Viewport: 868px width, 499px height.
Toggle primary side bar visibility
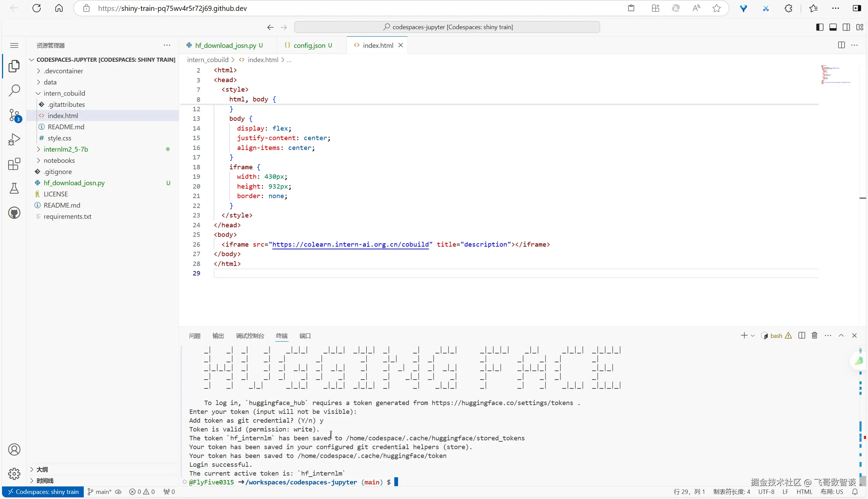[x=820, y=27]
